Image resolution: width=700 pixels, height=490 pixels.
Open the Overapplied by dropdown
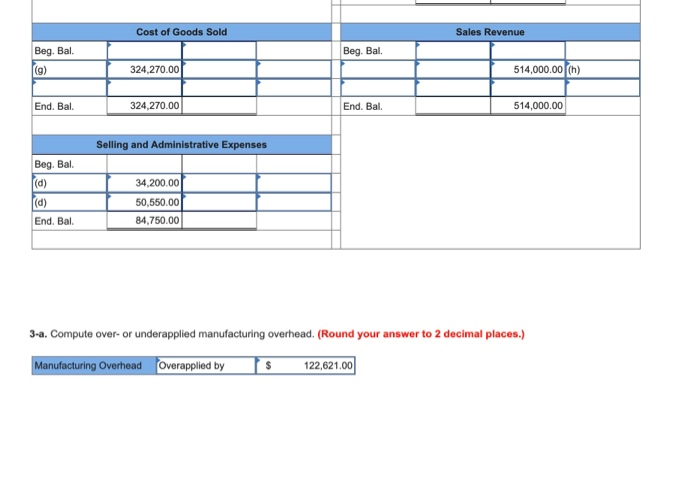point(206,365)
